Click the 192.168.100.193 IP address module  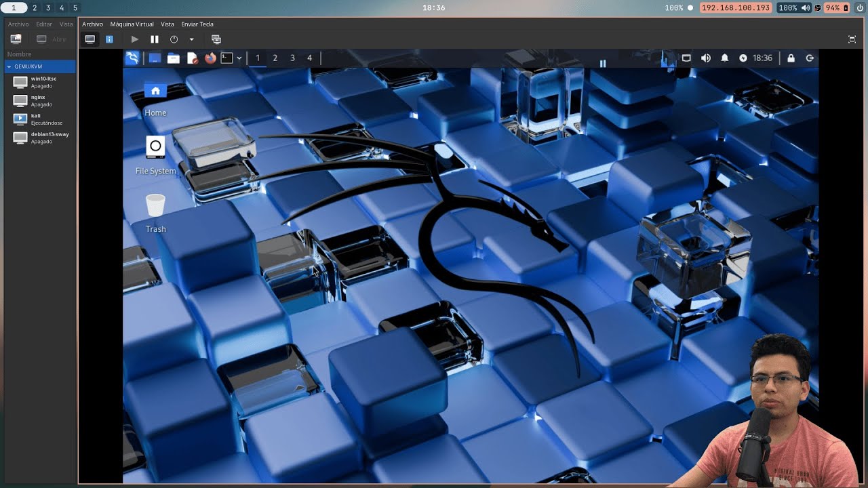point(736,7)
